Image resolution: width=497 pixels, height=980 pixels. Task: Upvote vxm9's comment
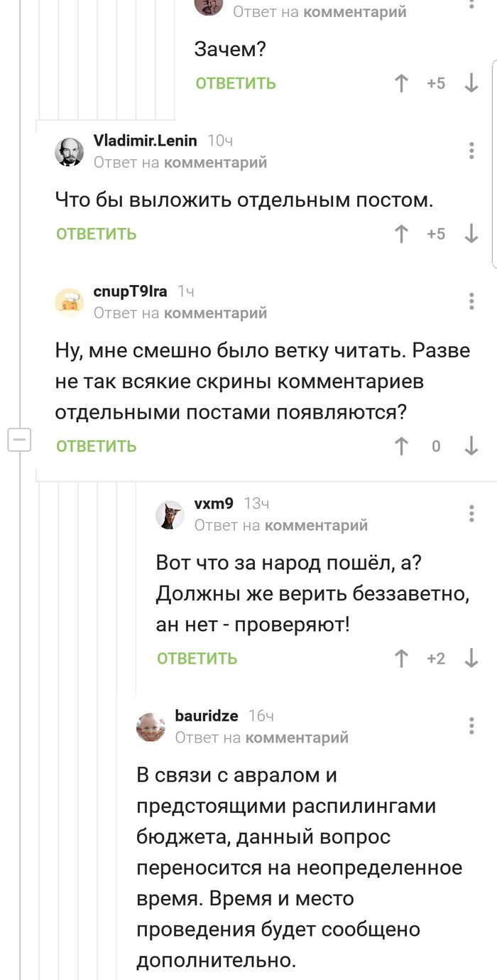401,659
